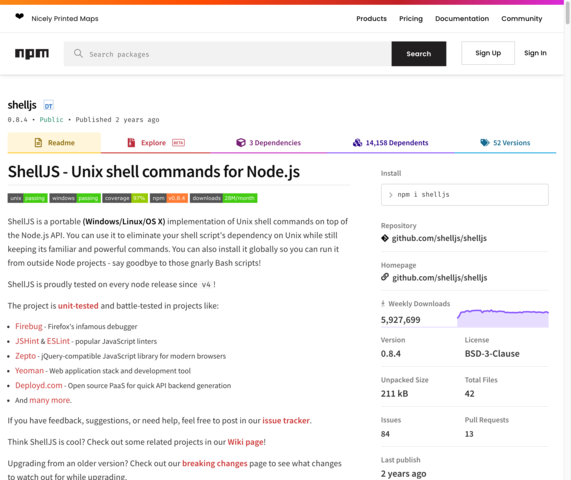Copy the npm i shelljs install command

pos(465,195)
